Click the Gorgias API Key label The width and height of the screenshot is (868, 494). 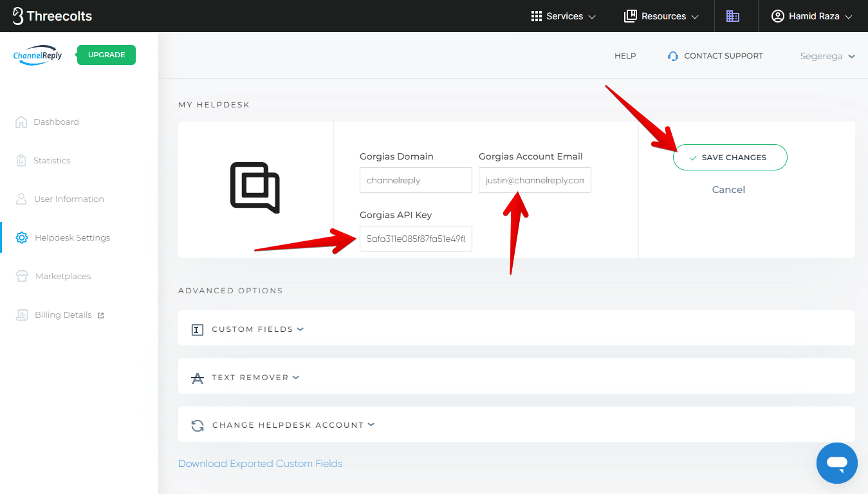click(x=396, y=215)
